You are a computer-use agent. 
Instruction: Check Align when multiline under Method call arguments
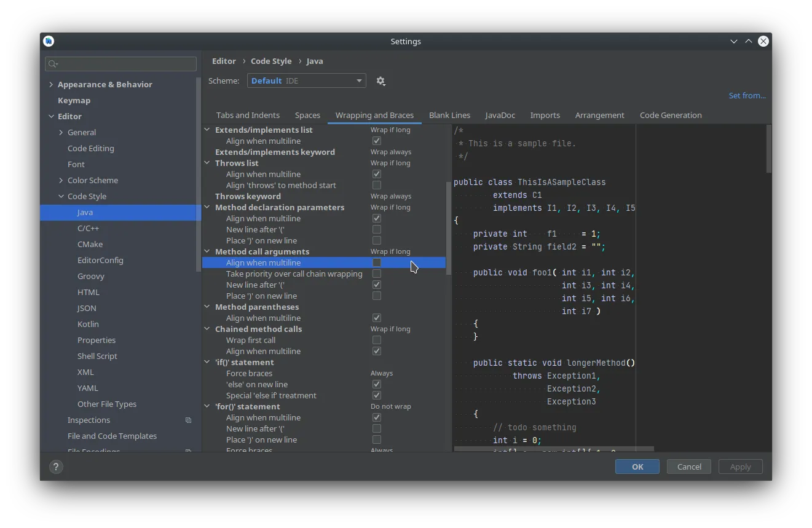377,262
